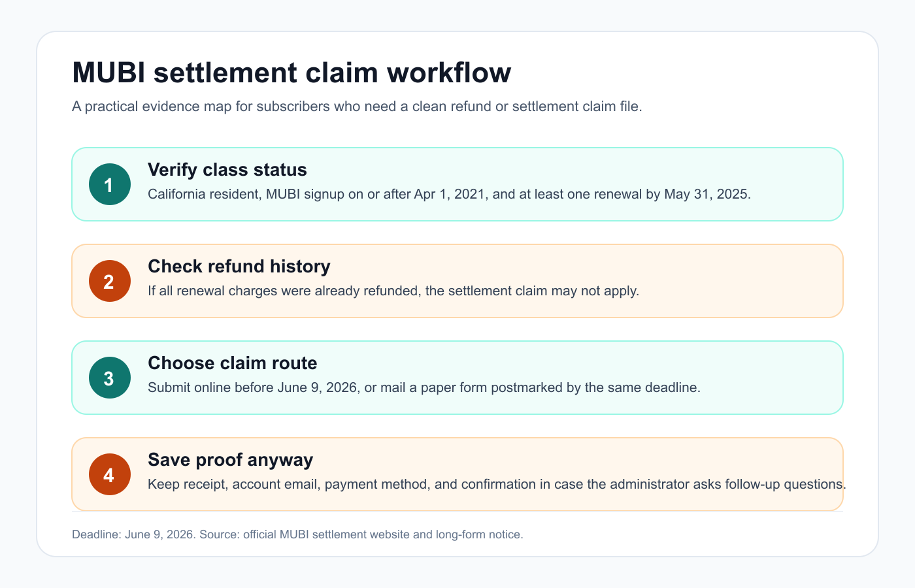Click the step 2 numbered circle

pyautogui.click(x=110, y=281)
